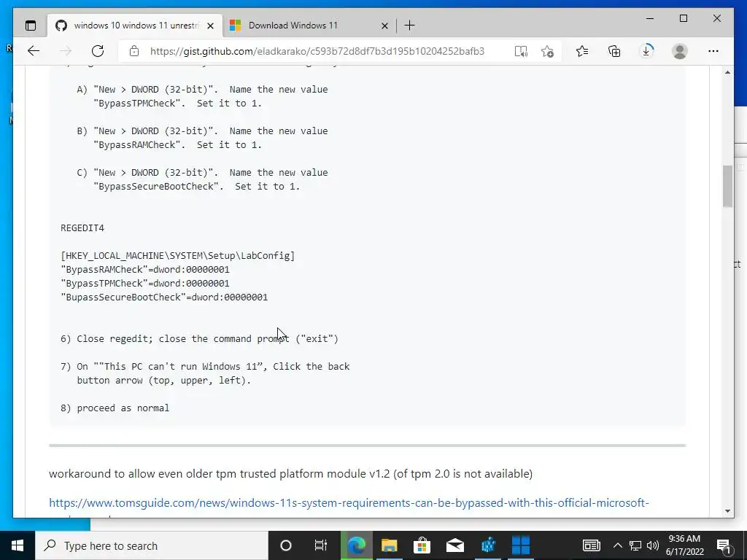Open the tomsguide.com workaround link
The height and width of the screenshot is (560, 747).
coord(349,503)
